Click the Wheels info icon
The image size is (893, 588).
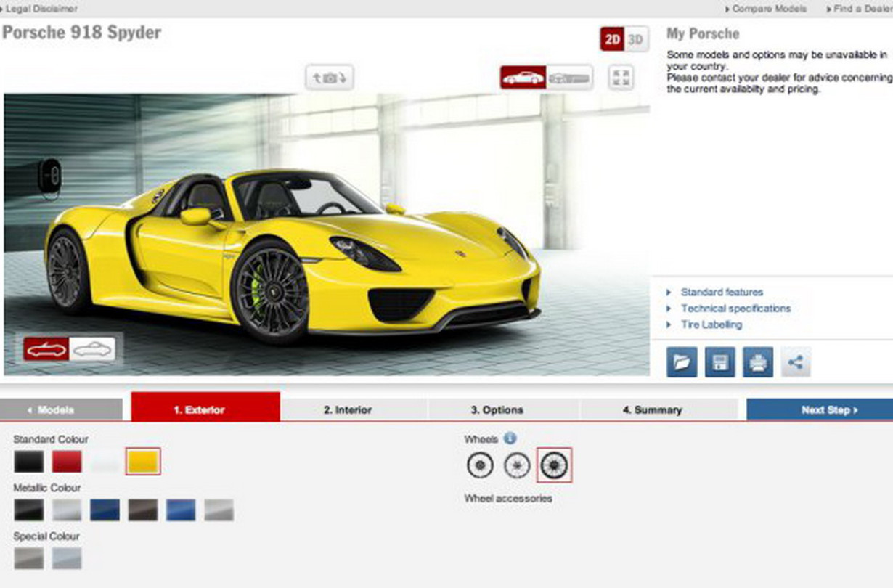coord(510,438)
